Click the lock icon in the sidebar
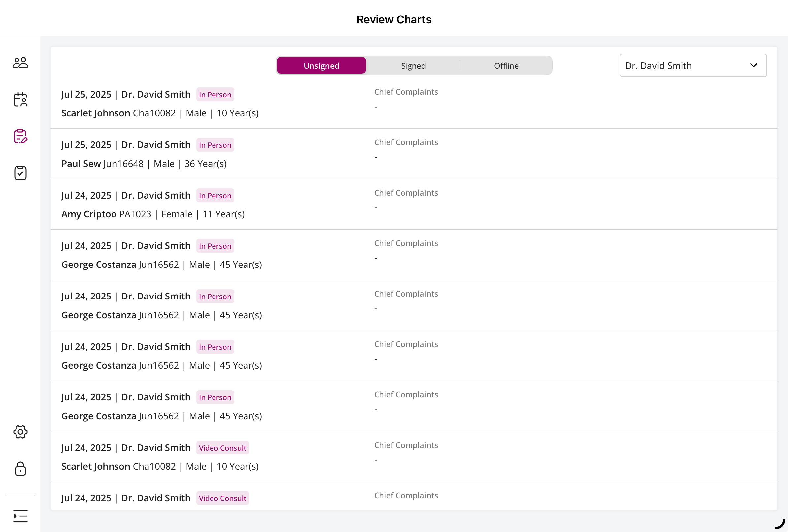 tap(20, 469)
